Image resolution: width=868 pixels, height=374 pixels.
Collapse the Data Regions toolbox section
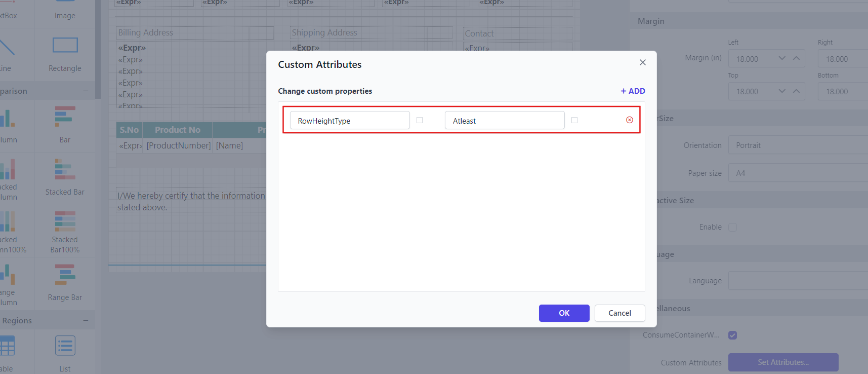[x=86, y=321]
